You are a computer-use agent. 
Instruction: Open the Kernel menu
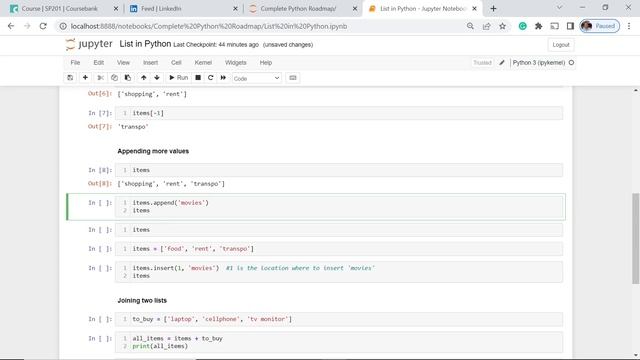[x=203, y=62]
